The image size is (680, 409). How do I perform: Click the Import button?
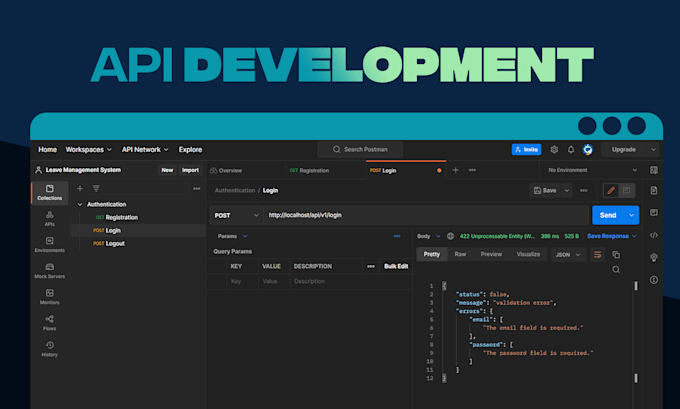click(x=190, y=170)
